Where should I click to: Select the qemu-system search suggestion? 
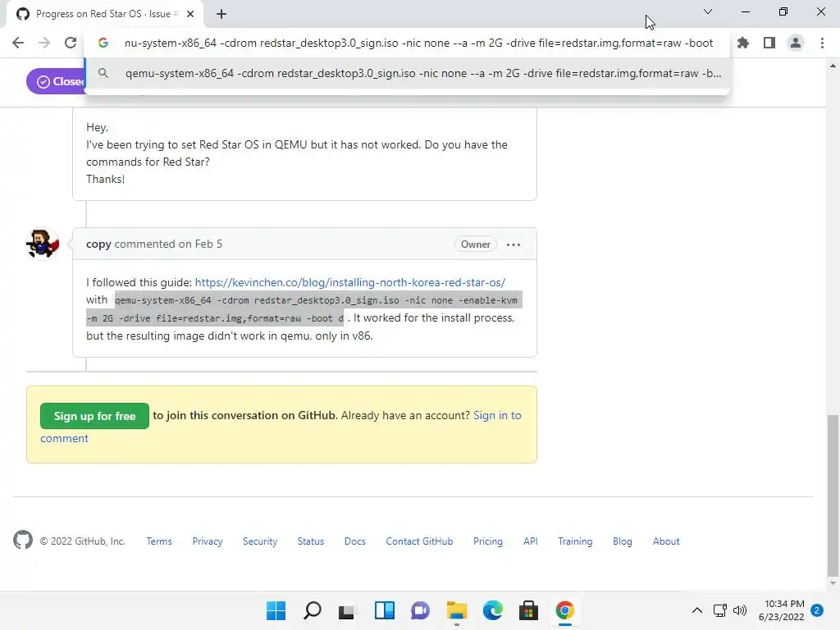(x=407, y=73)
